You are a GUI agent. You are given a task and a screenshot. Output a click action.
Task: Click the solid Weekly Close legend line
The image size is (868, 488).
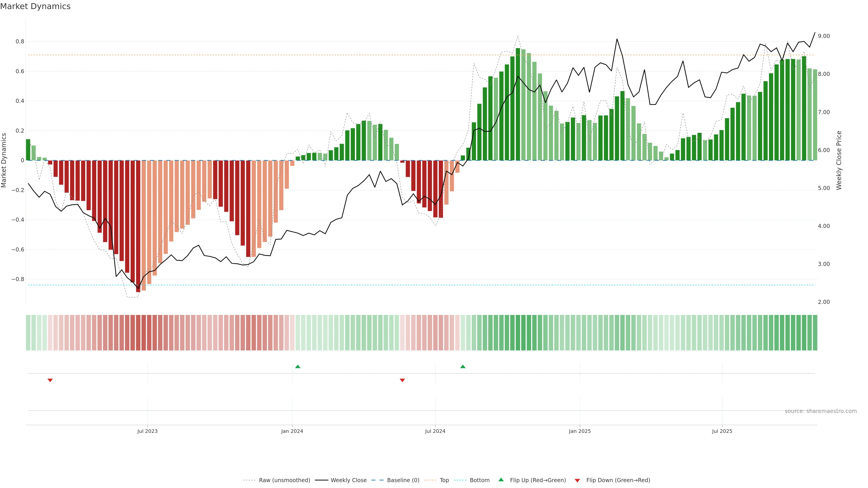pos(321,480)
